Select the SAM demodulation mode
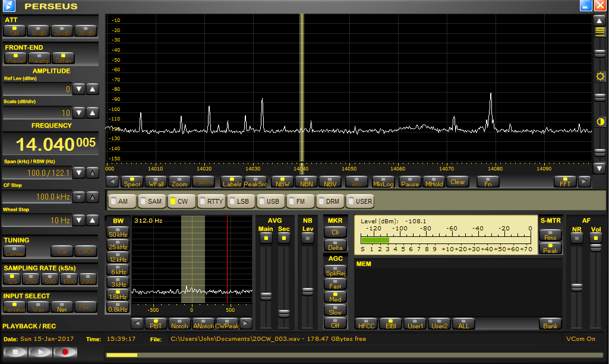 [152, 201]
